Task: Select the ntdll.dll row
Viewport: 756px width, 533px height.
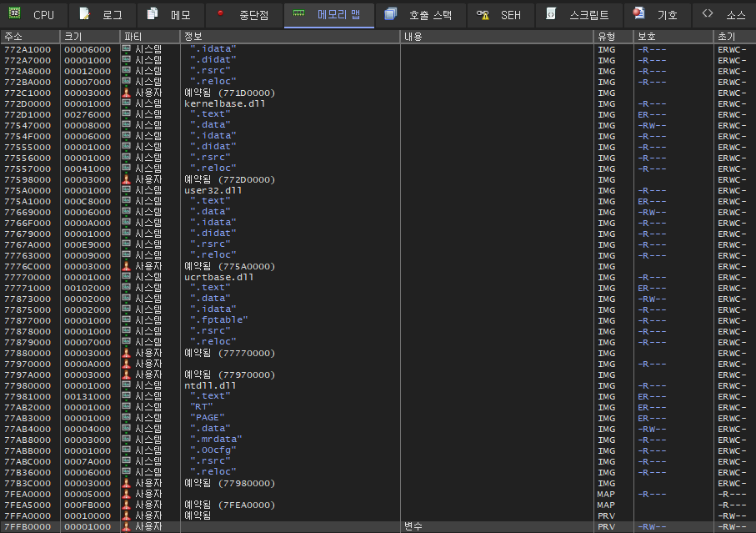Action: (378, 386)
